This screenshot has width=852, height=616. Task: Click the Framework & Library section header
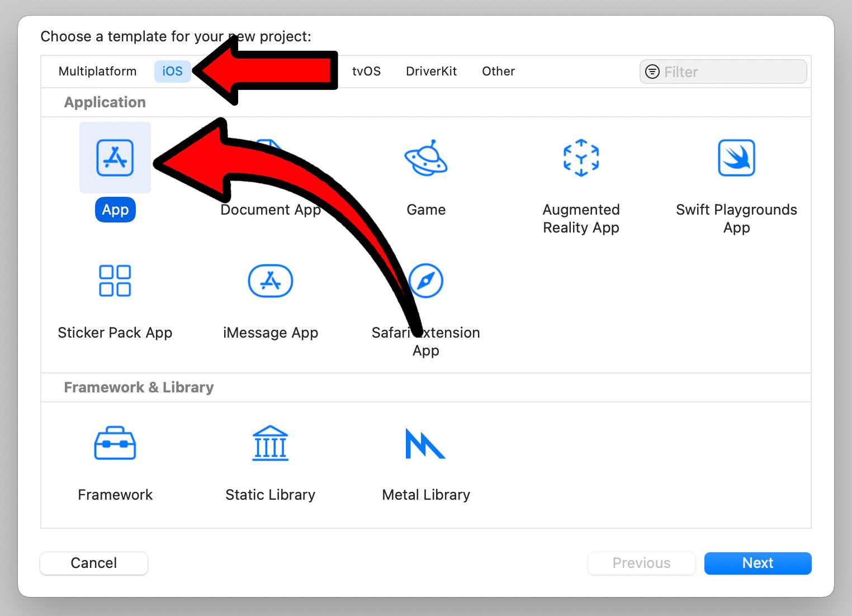[139, 387]
